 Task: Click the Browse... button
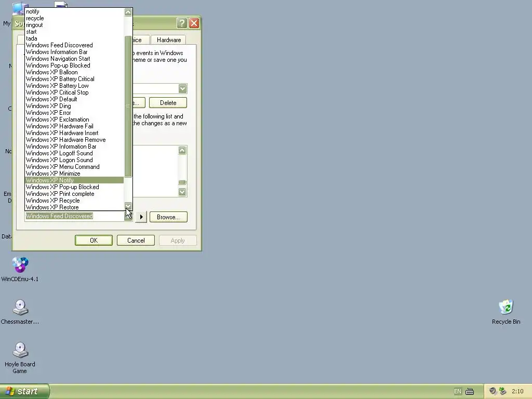168,217
